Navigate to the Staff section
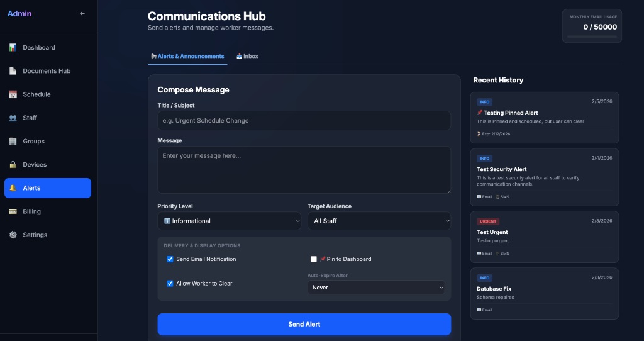This screenshot has width=644, height=341. tap(48, 118)
